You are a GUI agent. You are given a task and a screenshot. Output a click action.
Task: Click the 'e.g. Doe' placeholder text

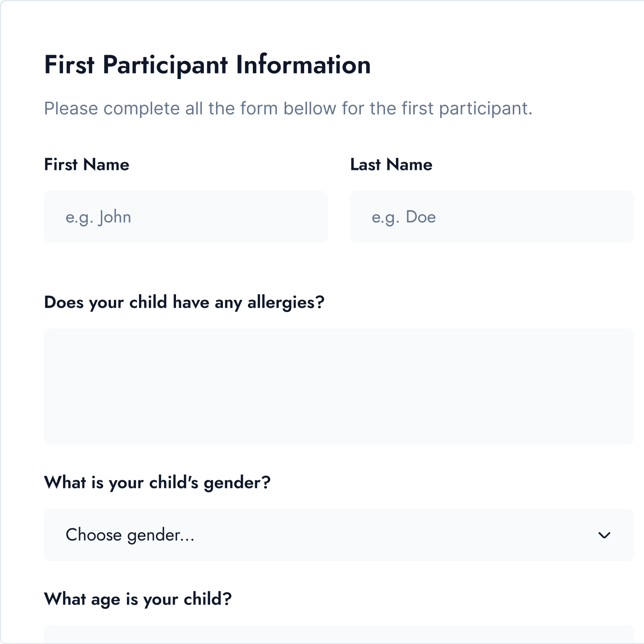[404, 217]
